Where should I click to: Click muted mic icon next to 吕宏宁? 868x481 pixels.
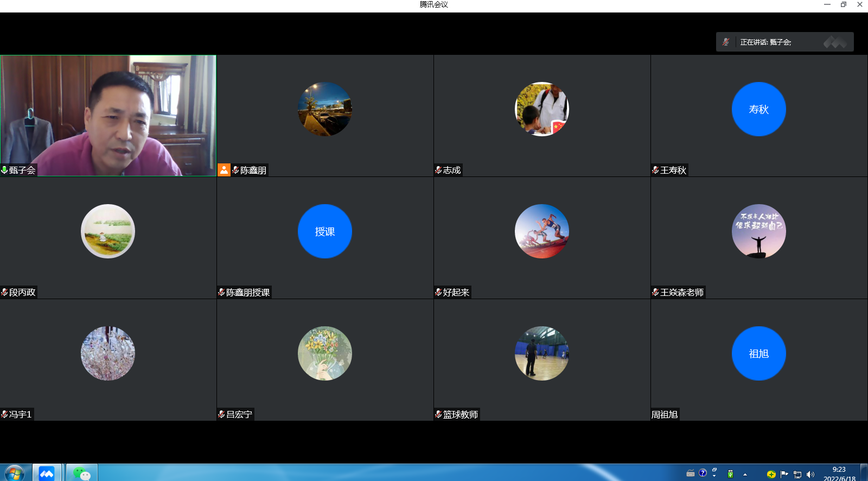(x=221, y=414)
